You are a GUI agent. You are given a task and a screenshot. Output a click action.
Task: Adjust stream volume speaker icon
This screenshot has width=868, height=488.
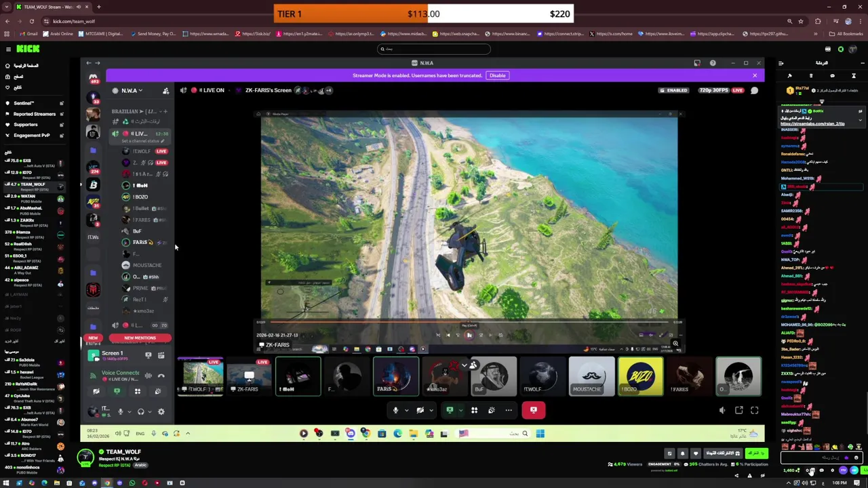tap(722, 410)
